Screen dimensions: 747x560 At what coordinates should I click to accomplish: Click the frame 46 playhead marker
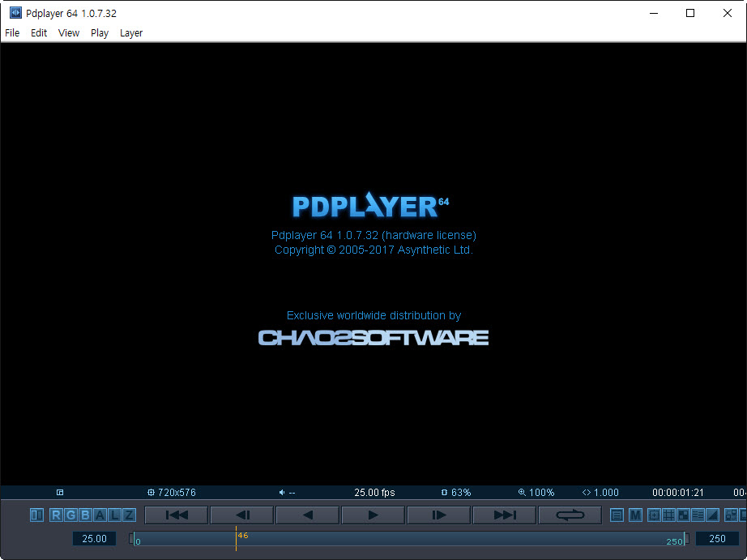pyautogui.click(x=237, y=539)
